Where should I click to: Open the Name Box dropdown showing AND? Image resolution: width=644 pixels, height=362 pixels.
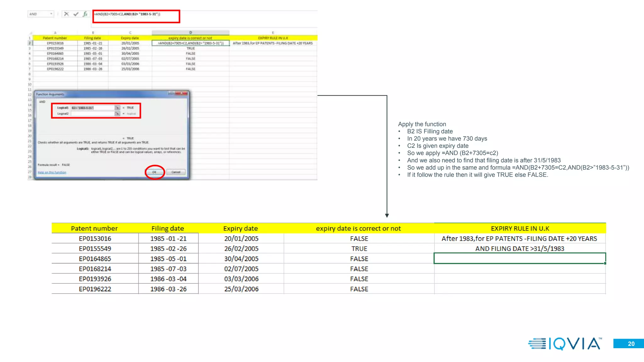click(x=51, y=14)
